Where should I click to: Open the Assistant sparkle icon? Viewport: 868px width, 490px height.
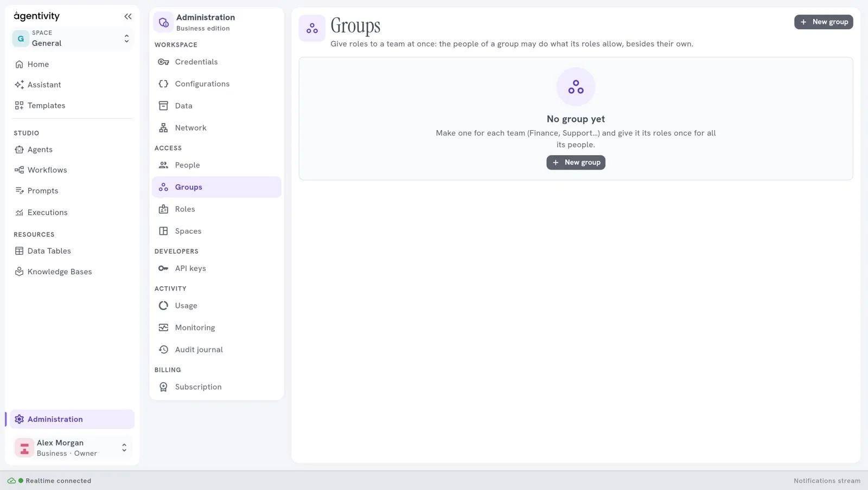19,85
